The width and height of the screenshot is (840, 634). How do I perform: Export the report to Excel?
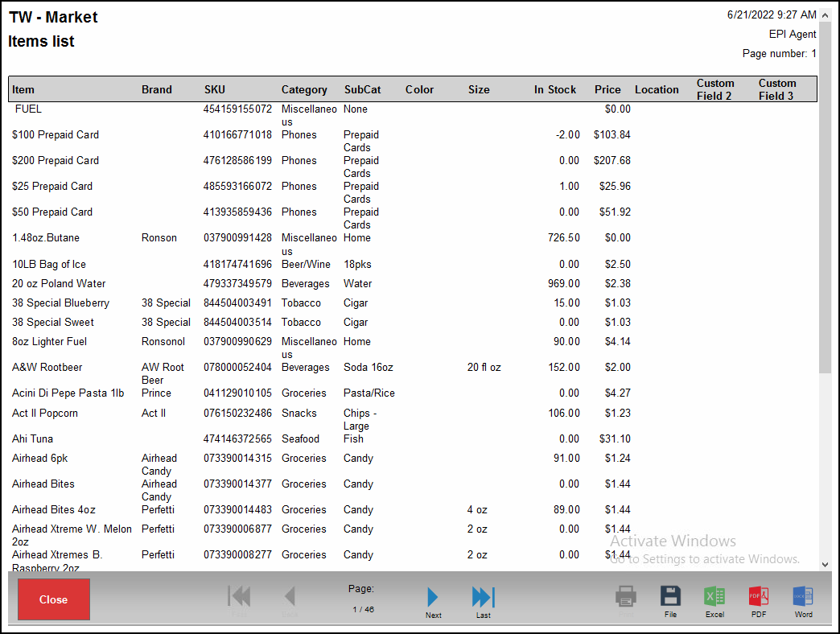pos(714,601)
